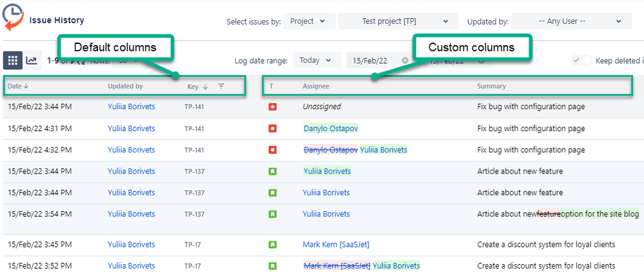Click Fix bug summary in 4:31 PM row

(531, 128)
